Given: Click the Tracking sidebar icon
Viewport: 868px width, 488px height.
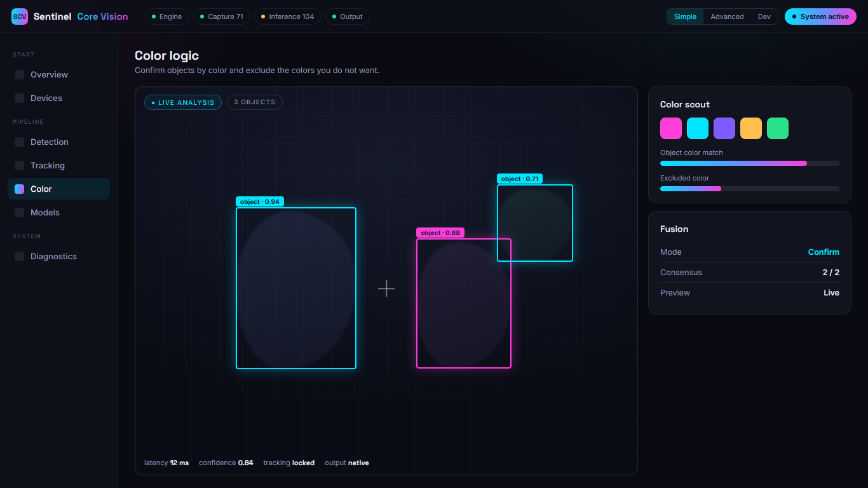Looking at the screenshot, I should tap(19, 165).
